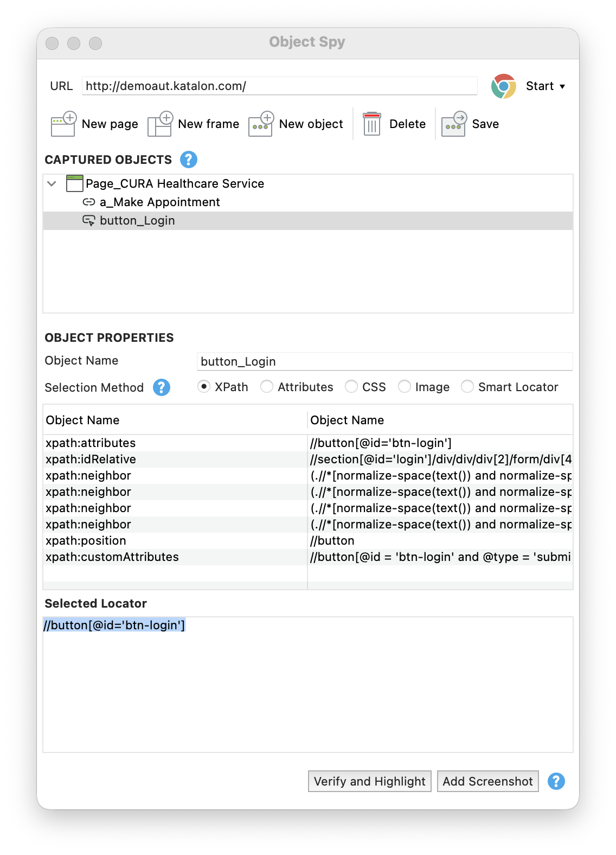The image size is (616, 855).
Task: Click the URL input field
Action: coord(280,86)
